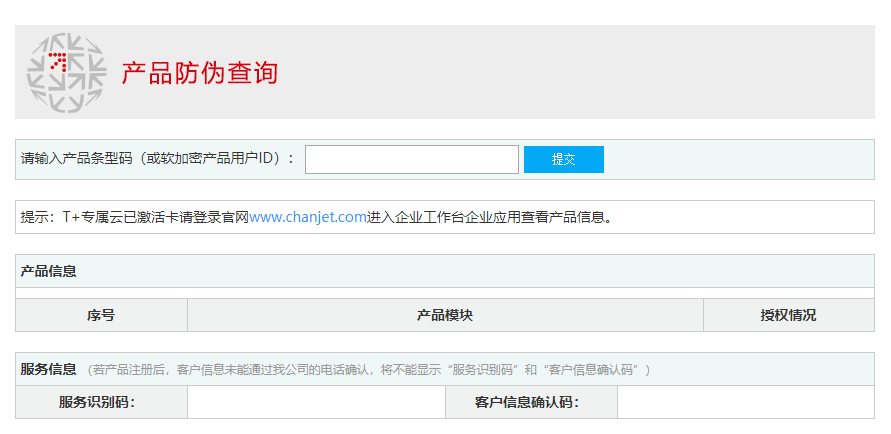Click the 服务信息 section heading
Screen dimensions: 891x434
point(48,369)
